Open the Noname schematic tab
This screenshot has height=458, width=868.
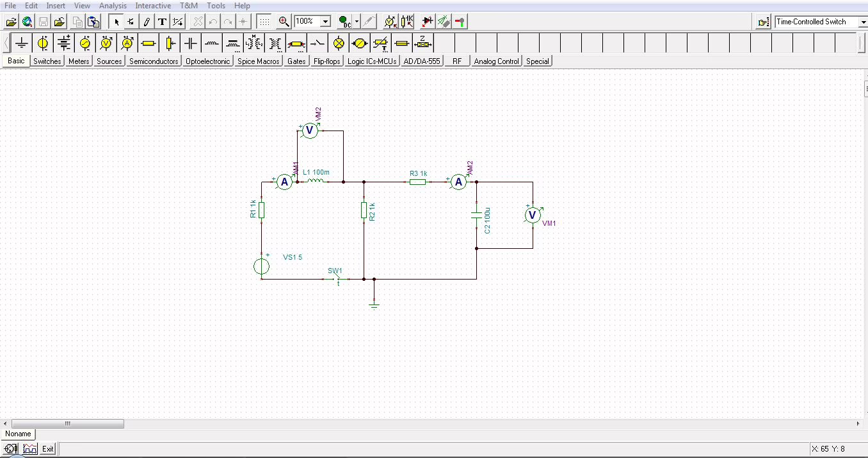click(18, 434)
